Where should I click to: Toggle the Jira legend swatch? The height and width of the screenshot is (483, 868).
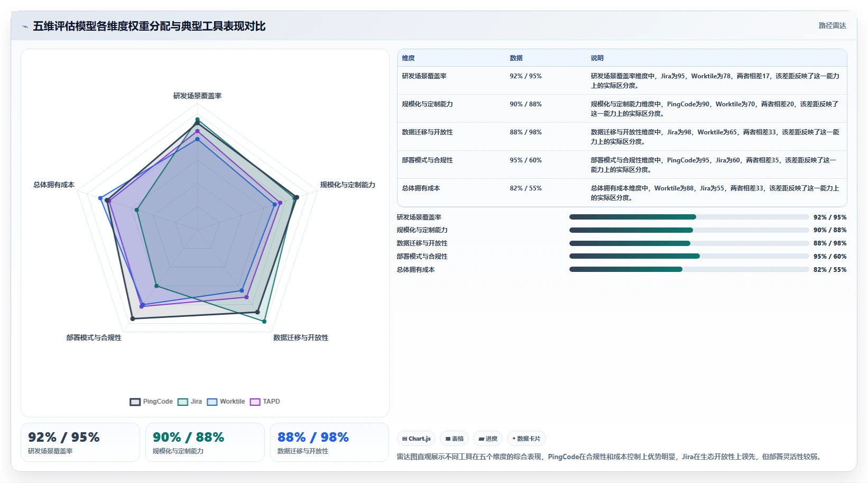point(183,402)
